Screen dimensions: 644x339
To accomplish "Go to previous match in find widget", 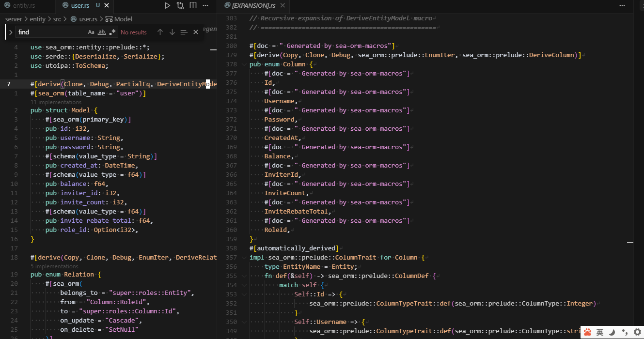I will coord(160,32).
